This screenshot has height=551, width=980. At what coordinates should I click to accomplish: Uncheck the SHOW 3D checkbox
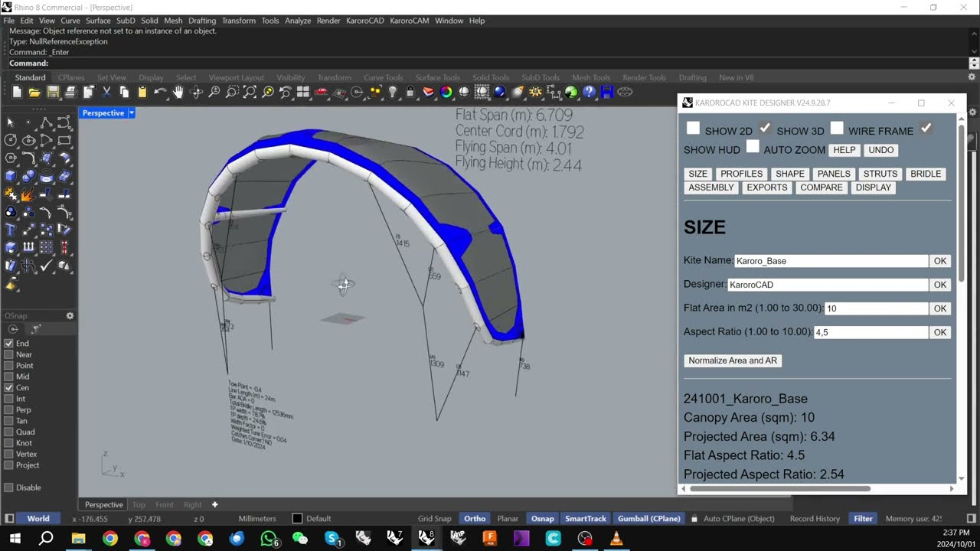point(765,129)
